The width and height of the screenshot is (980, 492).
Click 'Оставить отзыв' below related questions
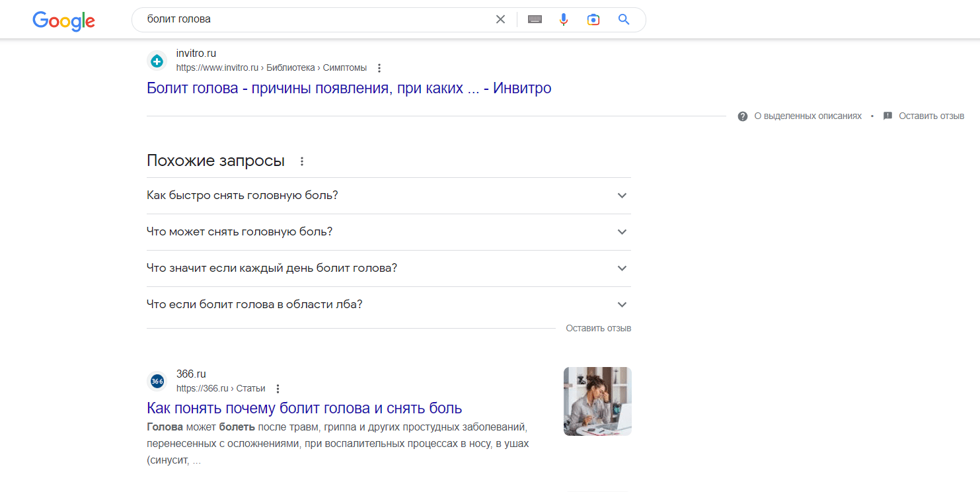pyautogui.click(x=598, y=328)
